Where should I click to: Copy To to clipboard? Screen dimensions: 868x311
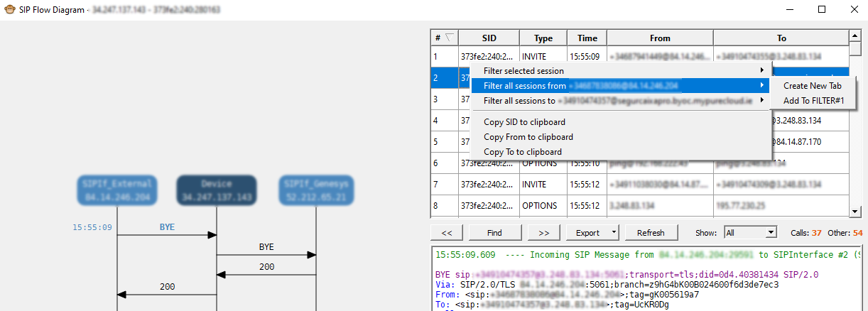(x=522, y=152)
